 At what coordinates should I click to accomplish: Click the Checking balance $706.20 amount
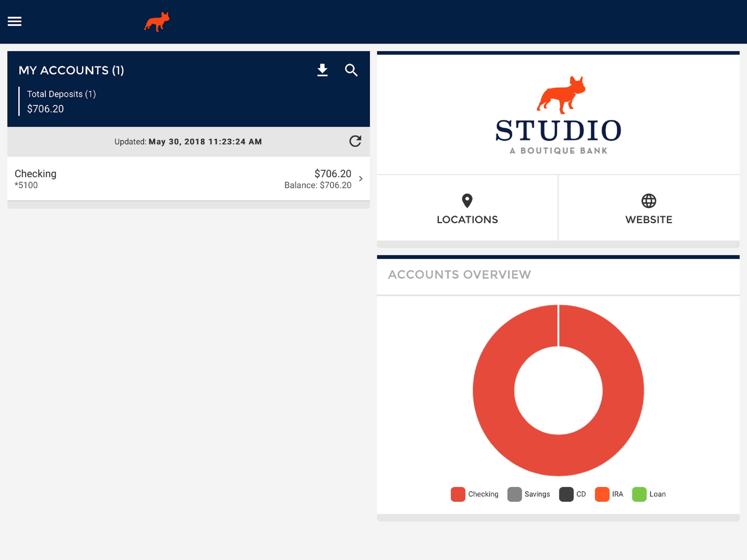333,174
